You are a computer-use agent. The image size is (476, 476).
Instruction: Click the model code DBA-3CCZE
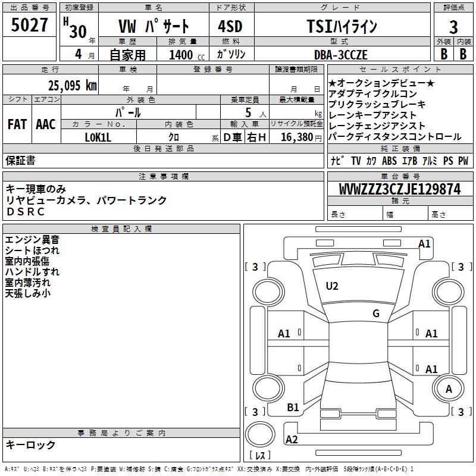click(340, 55)
